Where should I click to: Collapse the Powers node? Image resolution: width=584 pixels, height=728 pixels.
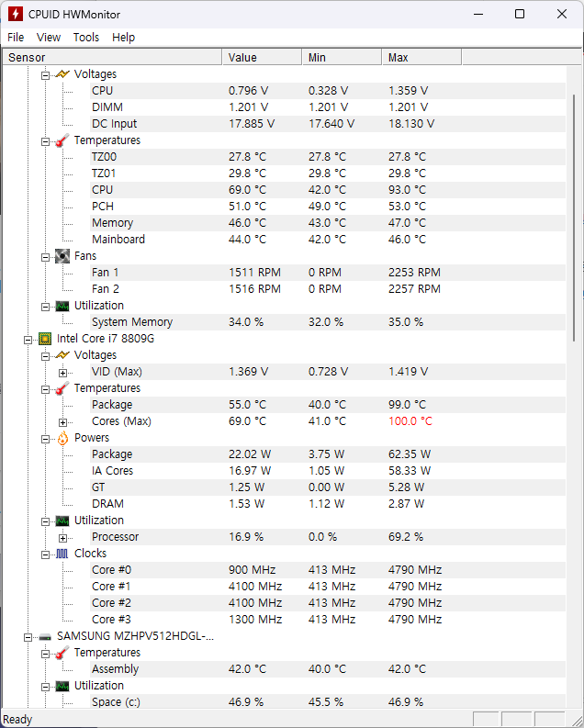point(46,439)
